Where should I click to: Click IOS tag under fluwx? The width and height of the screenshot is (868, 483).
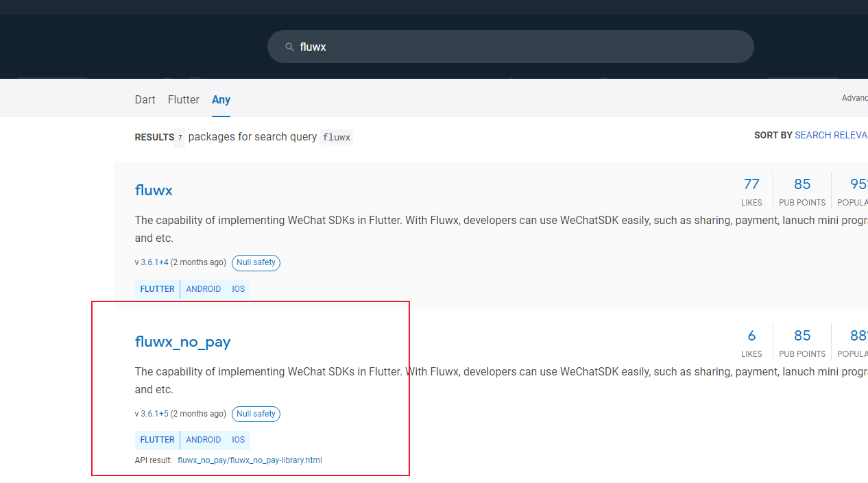point(238,289)
